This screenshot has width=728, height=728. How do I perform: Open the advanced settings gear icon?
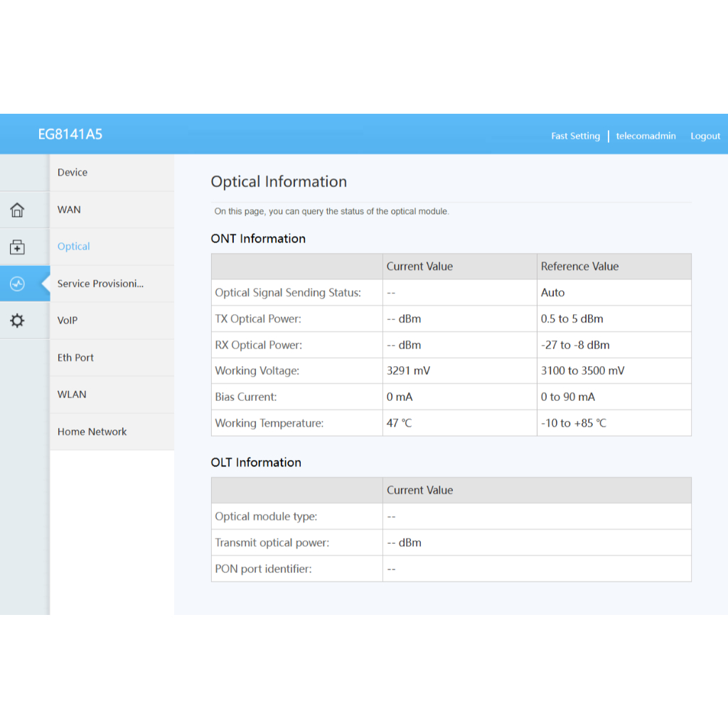17,321
